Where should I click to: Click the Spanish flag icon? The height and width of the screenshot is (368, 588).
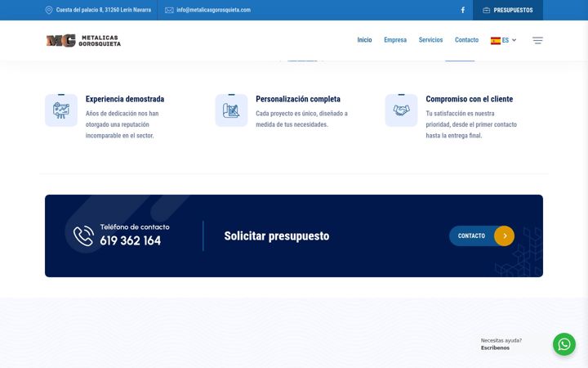tap(496, 41)
